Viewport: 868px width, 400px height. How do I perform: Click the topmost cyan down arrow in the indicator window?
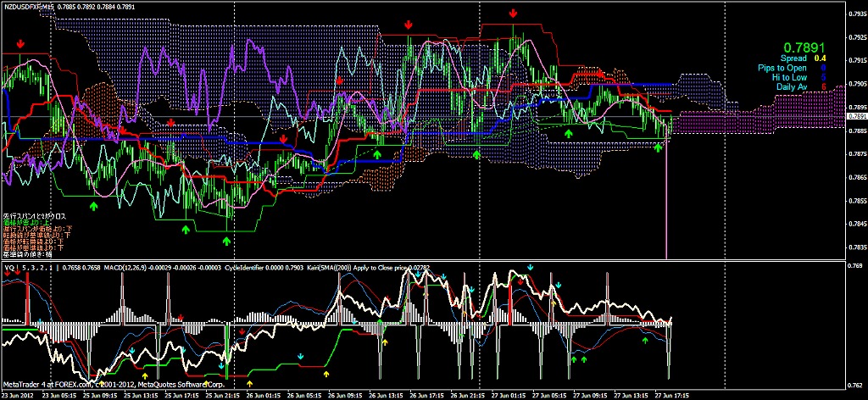click(530, 268)
